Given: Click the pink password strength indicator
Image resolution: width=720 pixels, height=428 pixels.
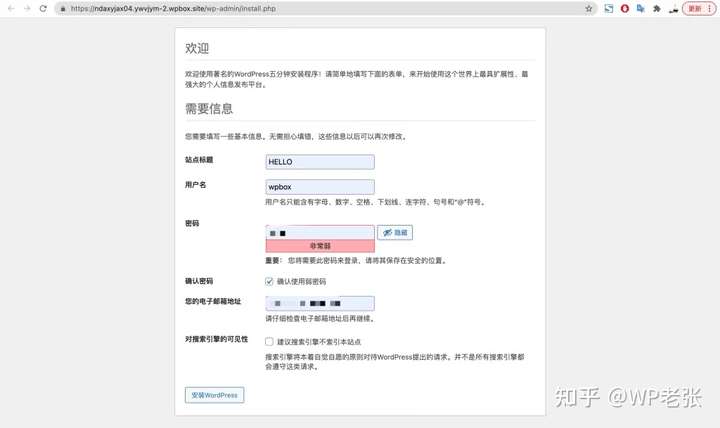Looking at the screenshot, I should (x=320, y=246).
